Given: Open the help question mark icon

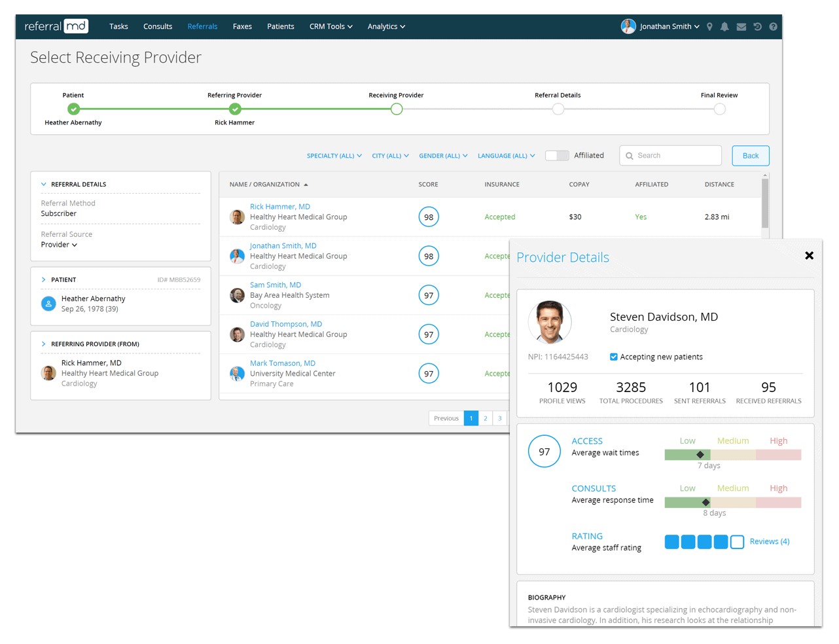Looking at the screenshot, I should pos(773,27).
